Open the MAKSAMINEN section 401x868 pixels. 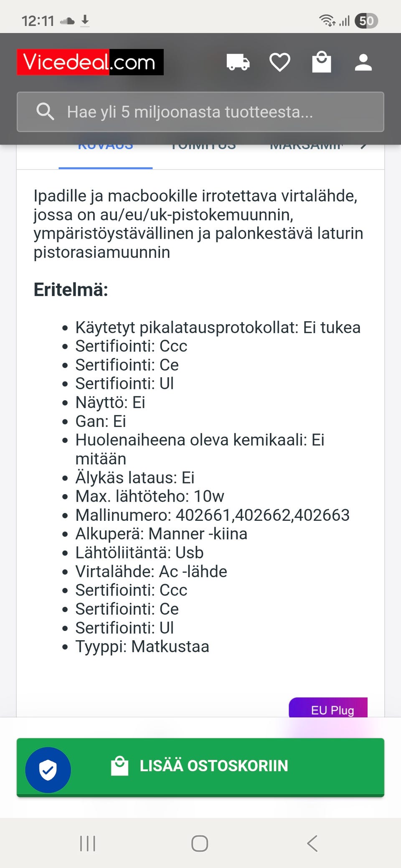tap(307, 146)
